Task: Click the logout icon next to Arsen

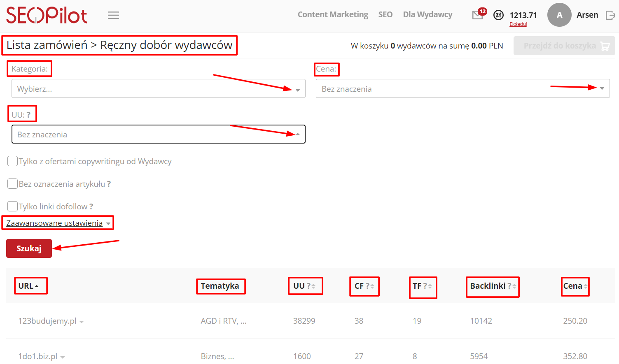Action: (610, 15)
